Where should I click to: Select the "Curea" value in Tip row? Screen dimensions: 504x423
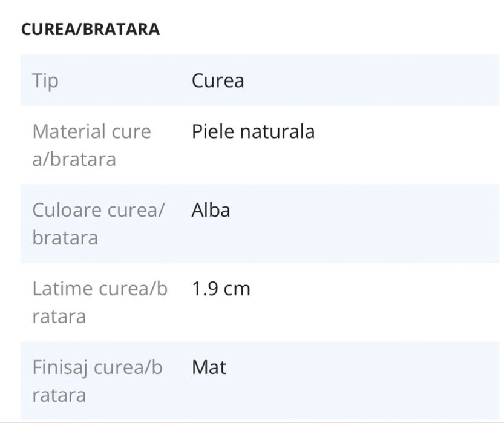218,80
